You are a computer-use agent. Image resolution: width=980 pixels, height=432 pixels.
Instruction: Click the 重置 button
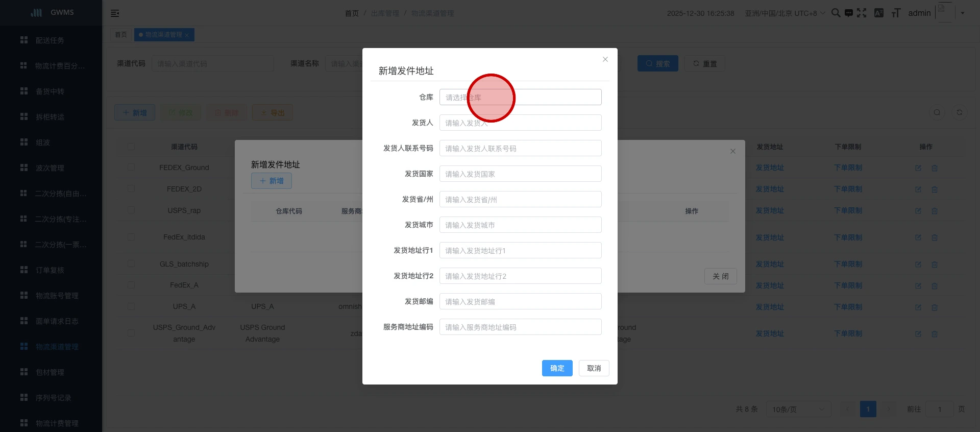(704, 63)
